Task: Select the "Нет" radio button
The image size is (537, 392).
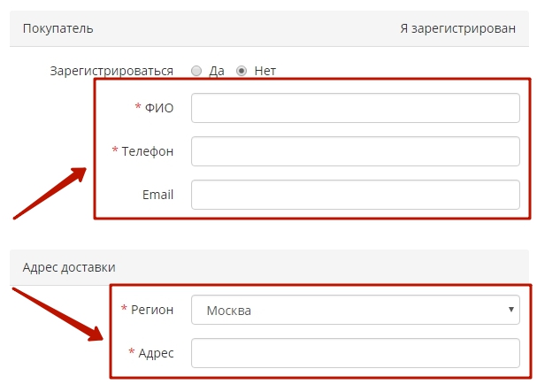Action: click(x=241, y=71)
